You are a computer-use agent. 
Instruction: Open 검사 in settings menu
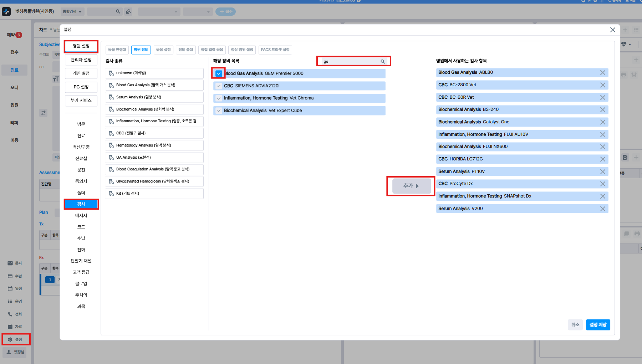click(x=81, y=204)
